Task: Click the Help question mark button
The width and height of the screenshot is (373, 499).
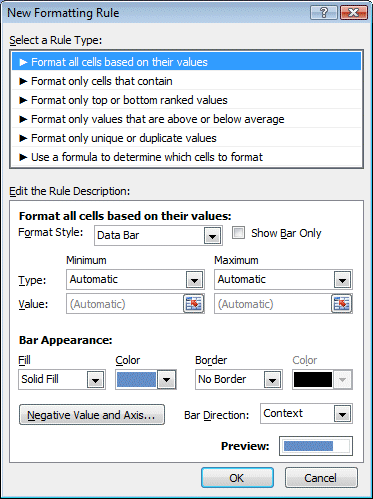Action: tap(324, 13)
